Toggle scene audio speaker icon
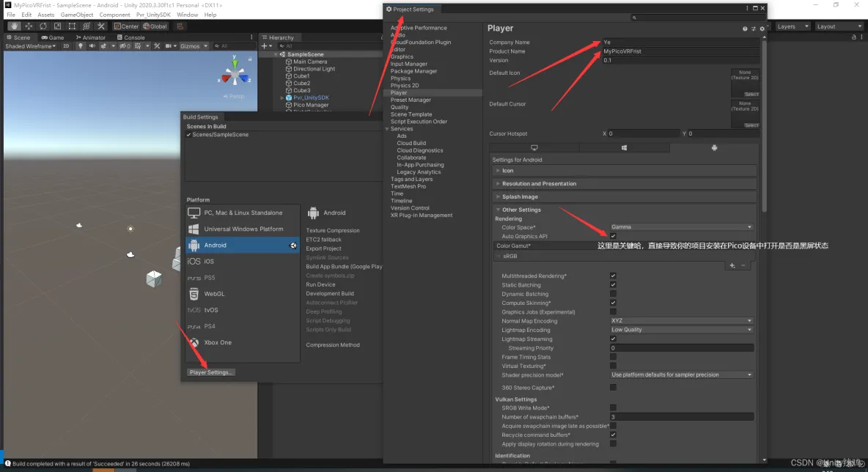Screen dimensions: 868x472 [92, 46]
